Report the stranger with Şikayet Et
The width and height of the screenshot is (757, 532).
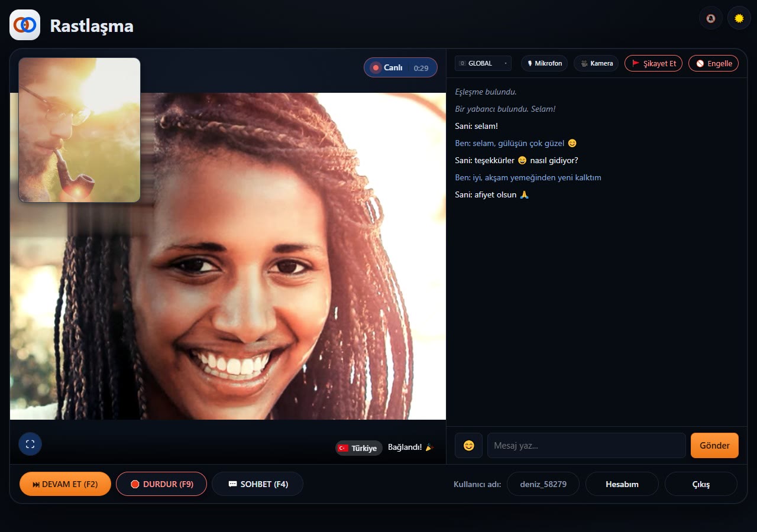point(654,63)
